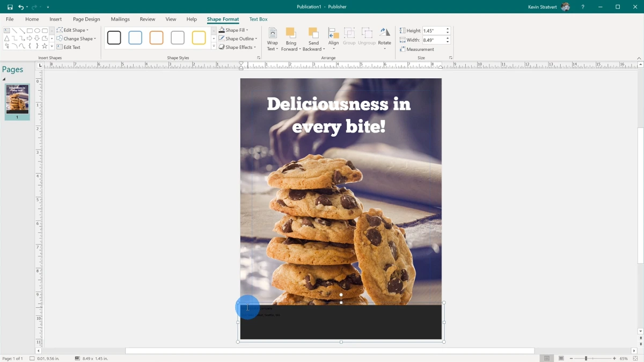Click the Send Backward button
The height and width of the screenshot is (362, 644).
click(x=313, y=40)
